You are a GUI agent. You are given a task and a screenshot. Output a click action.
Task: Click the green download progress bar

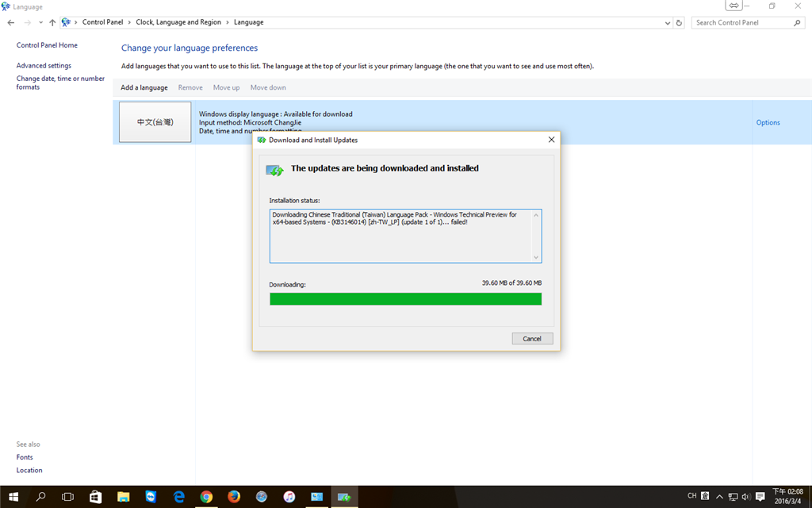pos(405,298)
